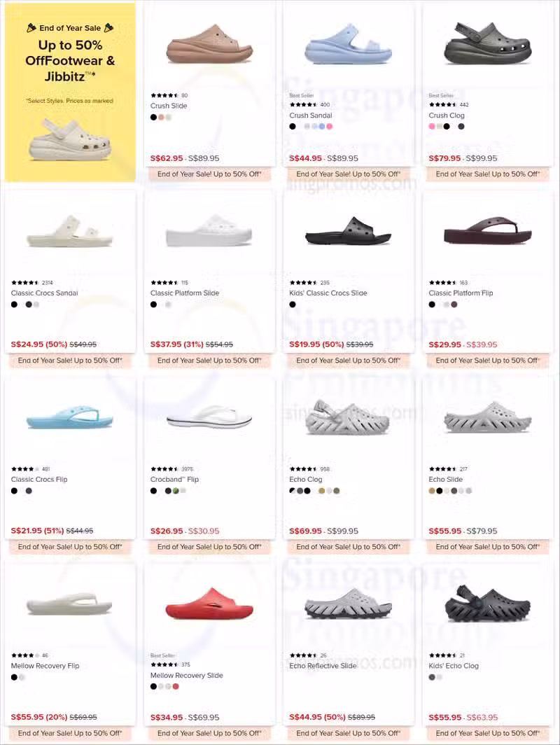Screen dimensions: 560x745
Task: Pick the green swatch under Crocband Flip
Action: click(176, 491)
